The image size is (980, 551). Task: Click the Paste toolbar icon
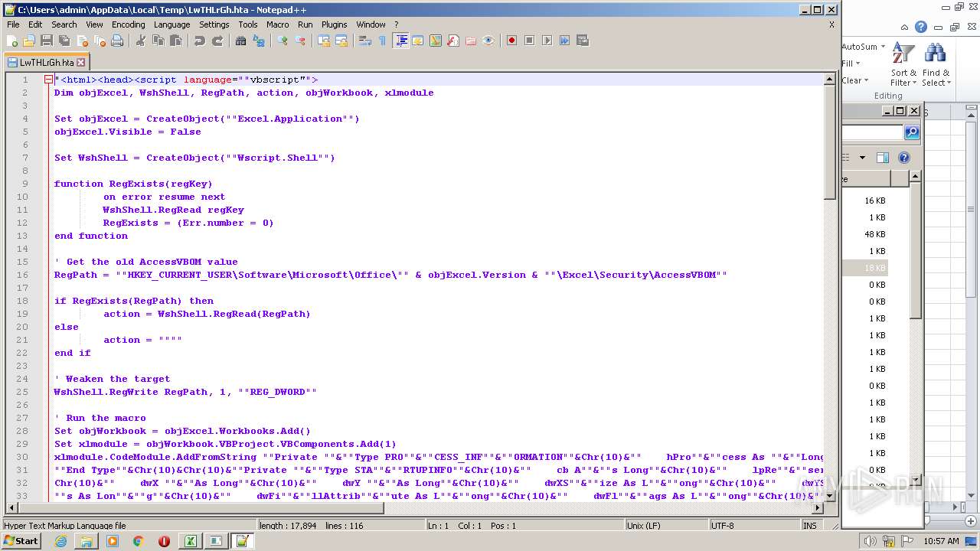176,41
